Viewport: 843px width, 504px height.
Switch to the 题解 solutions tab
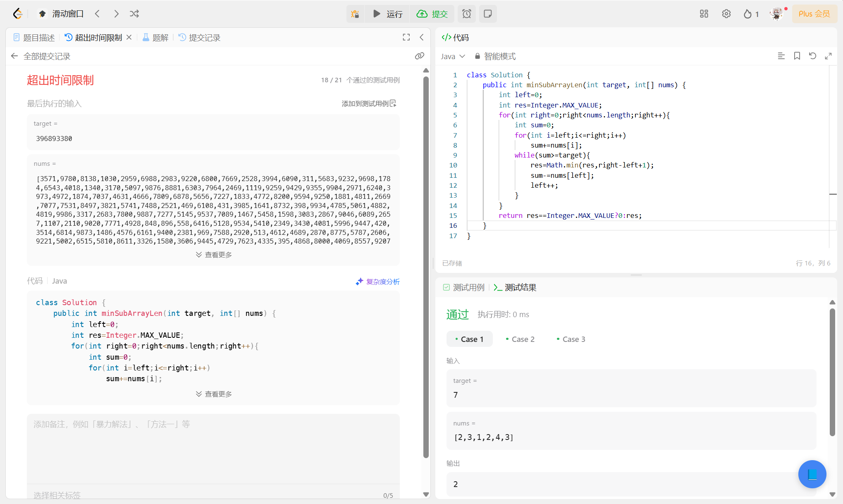point(155,38)
